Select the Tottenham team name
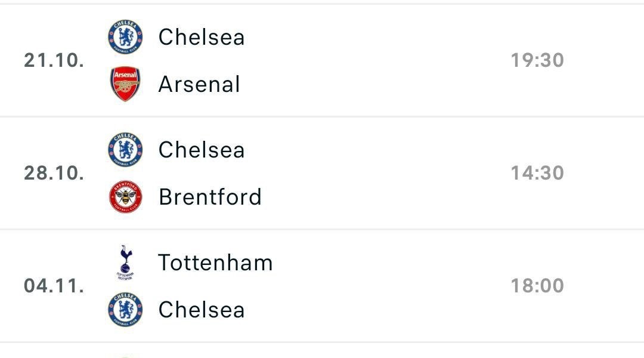Viewport: 644px width, 358px height. tap(215, 263)
